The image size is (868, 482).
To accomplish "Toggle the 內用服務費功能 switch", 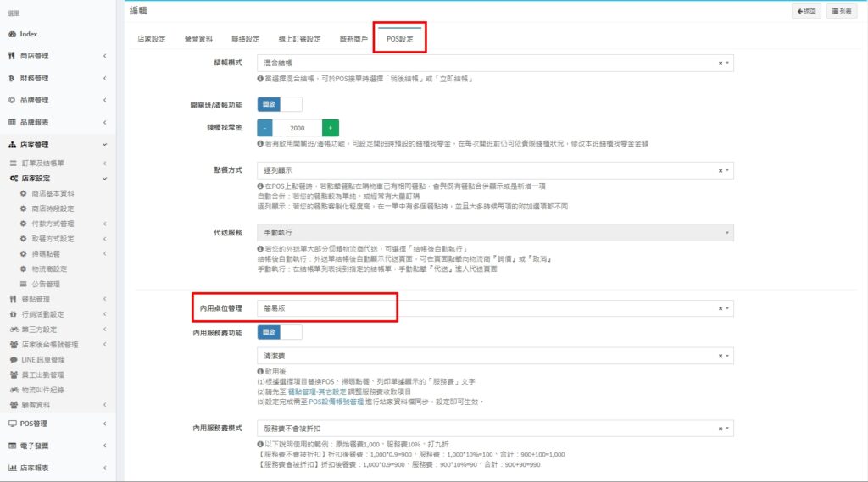I will pyautogui.click(x=279, y=333).
